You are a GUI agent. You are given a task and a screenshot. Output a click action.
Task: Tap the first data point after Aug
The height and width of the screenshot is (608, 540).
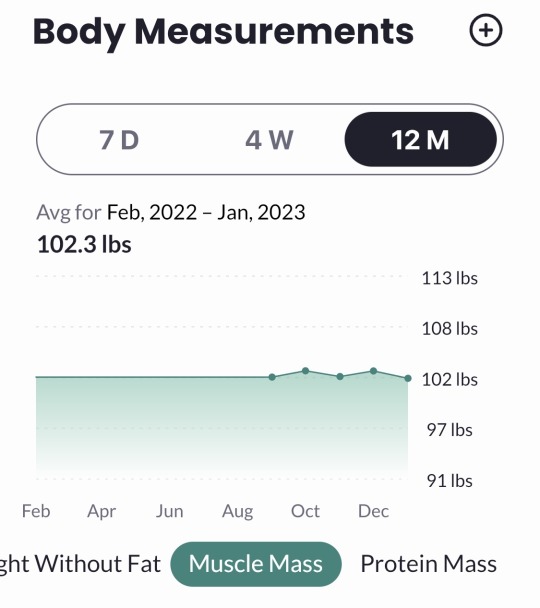[272, 377]
